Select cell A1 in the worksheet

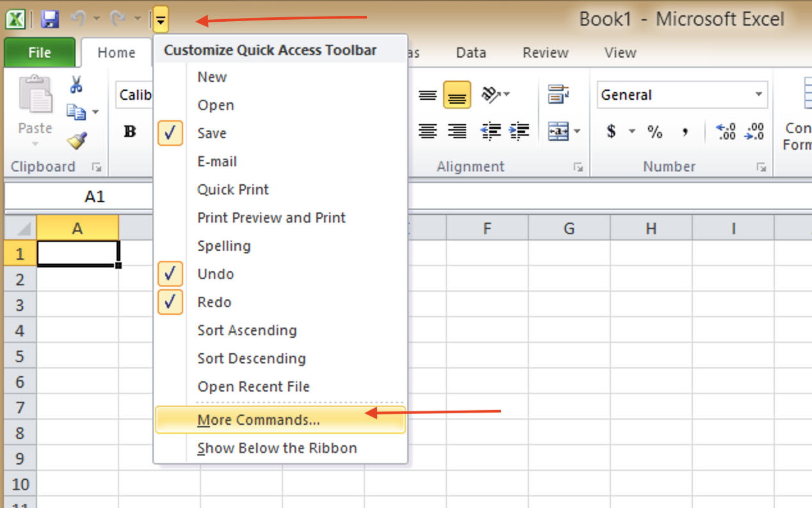click(x=77, y=253)
